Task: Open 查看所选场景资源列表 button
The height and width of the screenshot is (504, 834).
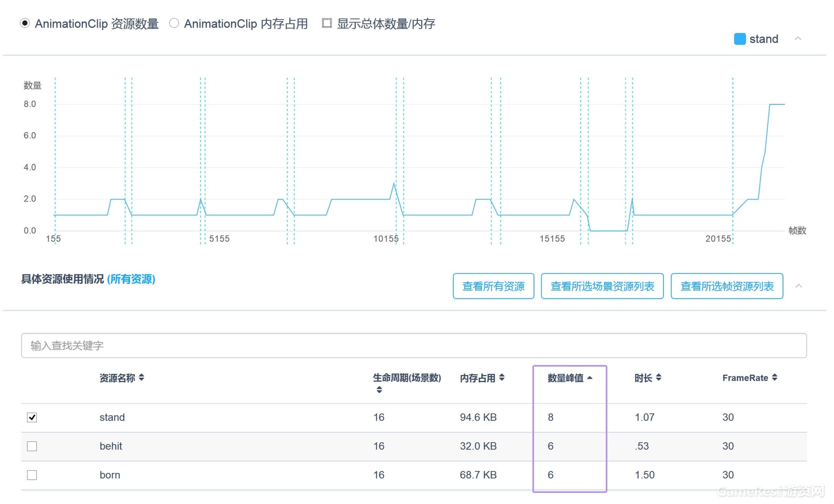Action: (602, 286)
